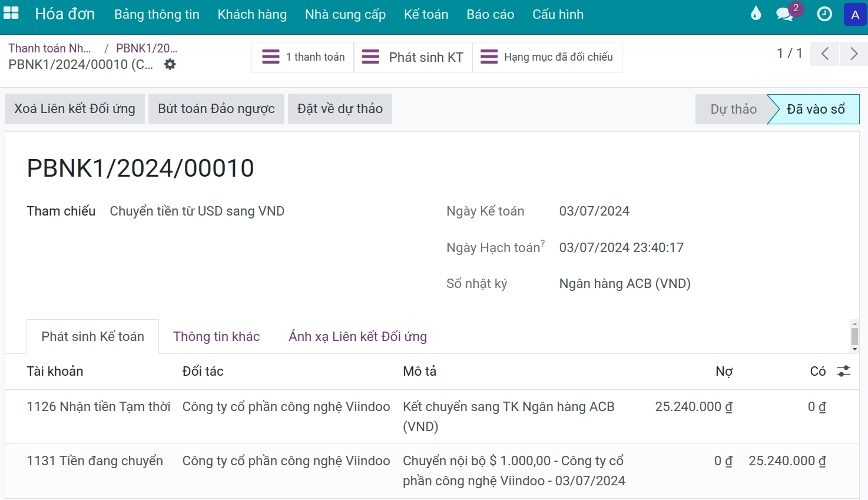Open the 1 thanh toán smart button
This screenshot has height=500, width=868.
[303, 57]
